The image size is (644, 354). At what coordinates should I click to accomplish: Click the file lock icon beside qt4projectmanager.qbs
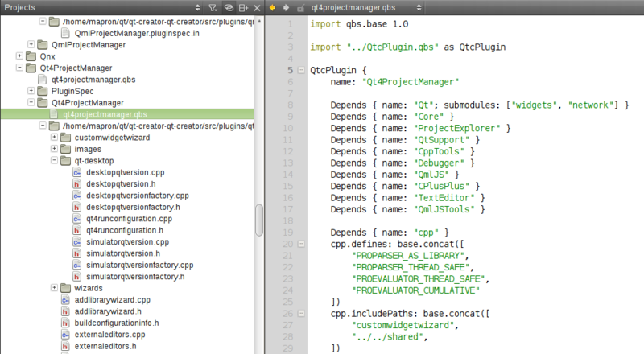tap(300, 8)
